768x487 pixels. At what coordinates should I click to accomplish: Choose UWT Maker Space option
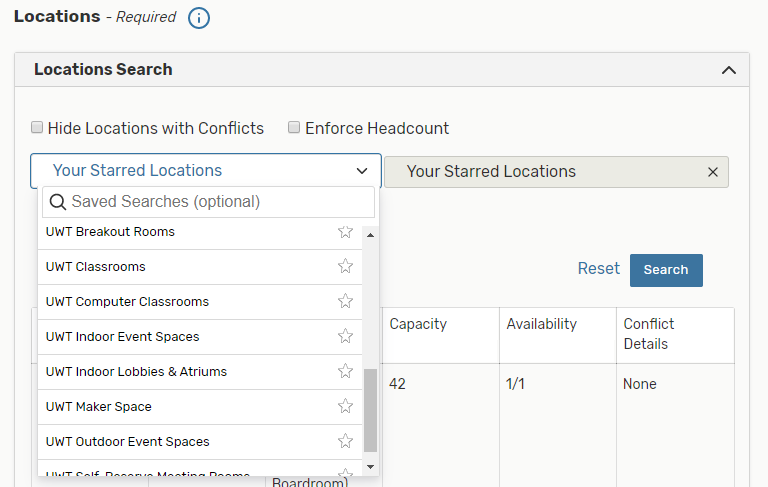99,407
